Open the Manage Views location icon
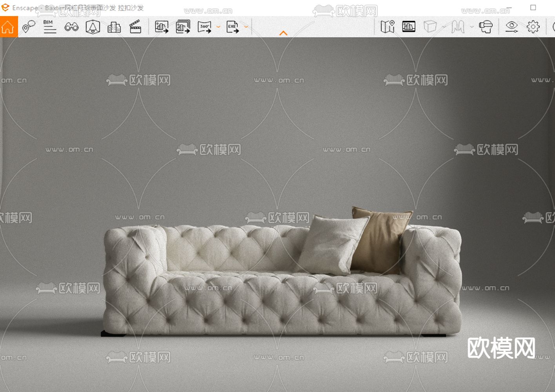Screen dimensions: 555x392 [29, 27]
